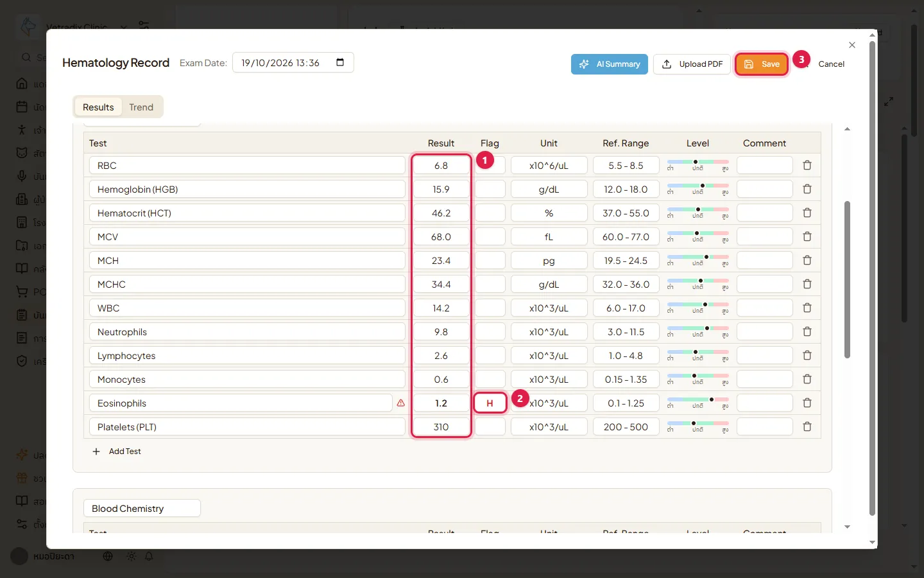Click the home icon in the background sidebar
Image resolution: width=924 pixels, height=578 pixels.
(x=22, y=83)
